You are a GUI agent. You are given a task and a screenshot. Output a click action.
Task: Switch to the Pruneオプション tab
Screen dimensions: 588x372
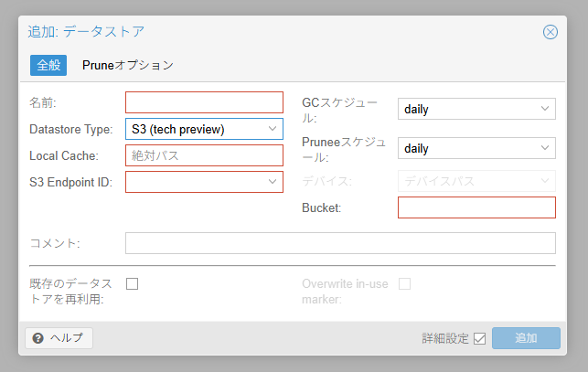tap(128, 65)
